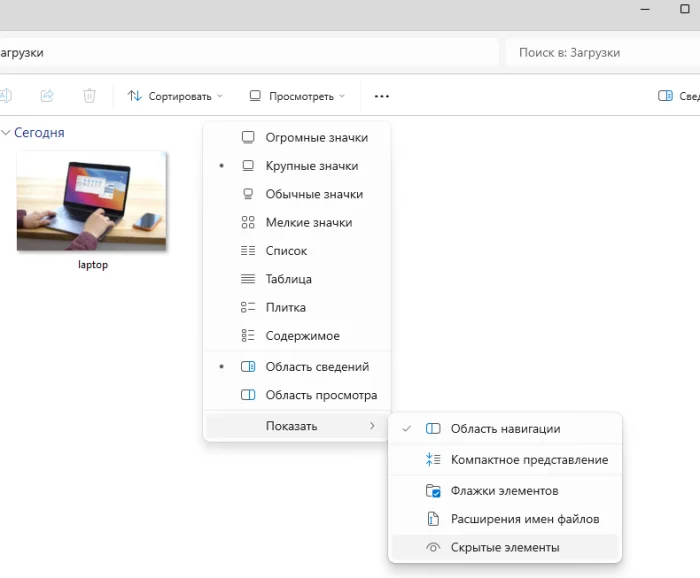
Task: Toggle Флажки элементов option
Action: (x=505, y=491)
